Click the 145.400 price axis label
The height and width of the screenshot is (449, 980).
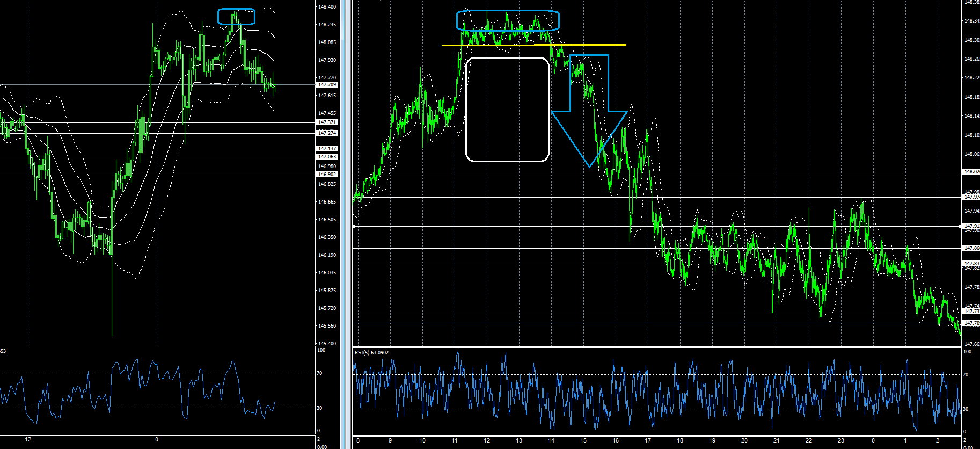tap(327, 344)
